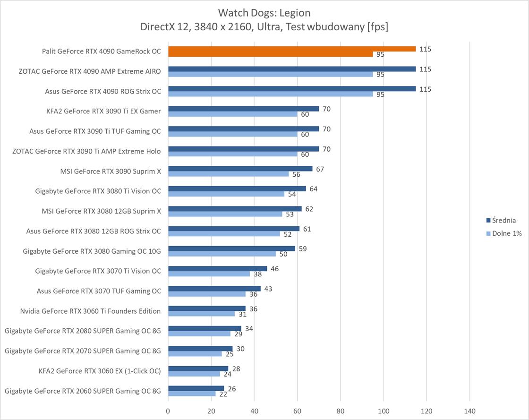The image size is (529, 420).
Task: Click the value 30 data label
Action: coord(240,349)
